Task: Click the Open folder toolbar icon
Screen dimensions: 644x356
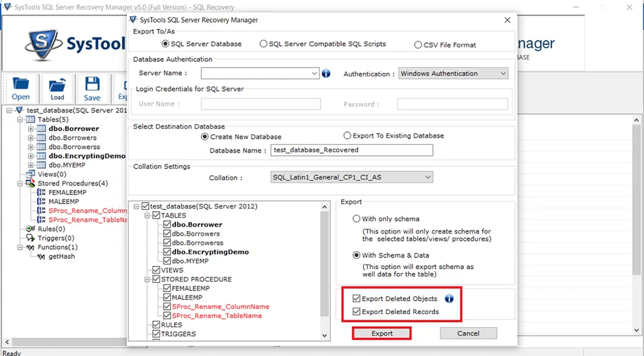Action: pyautogui.click(x=21, y=83)
